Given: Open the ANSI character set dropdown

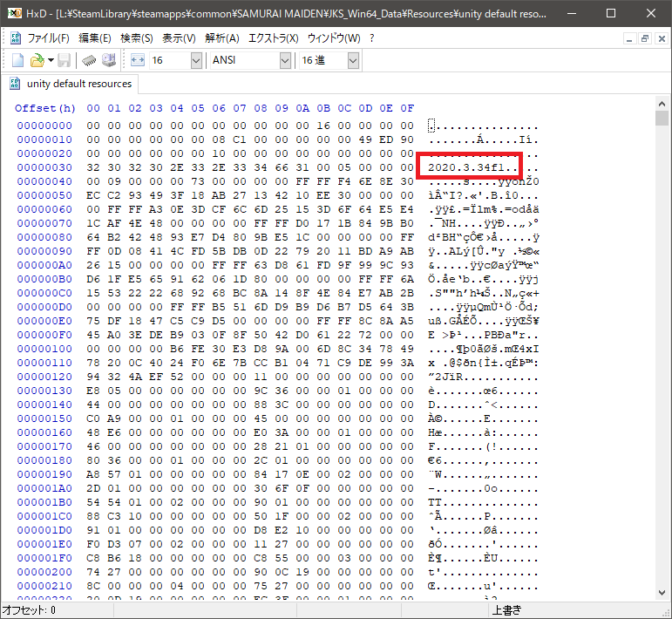Looking at the screenshot, I should 285,60.
